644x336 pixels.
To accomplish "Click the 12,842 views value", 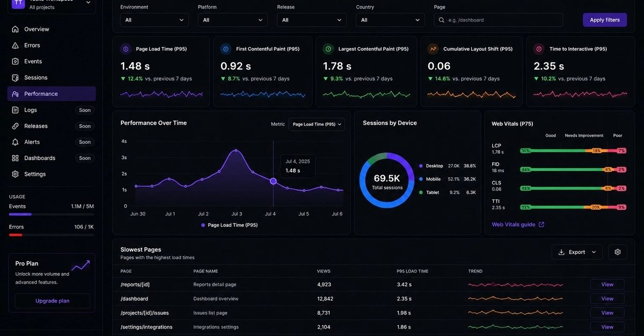I will click(325, 298).
